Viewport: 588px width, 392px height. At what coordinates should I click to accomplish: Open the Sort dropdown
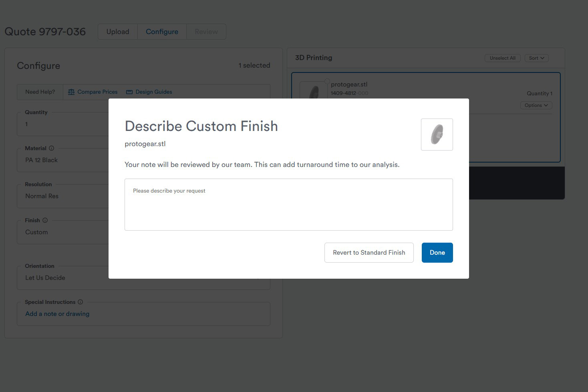coord(536,58)
